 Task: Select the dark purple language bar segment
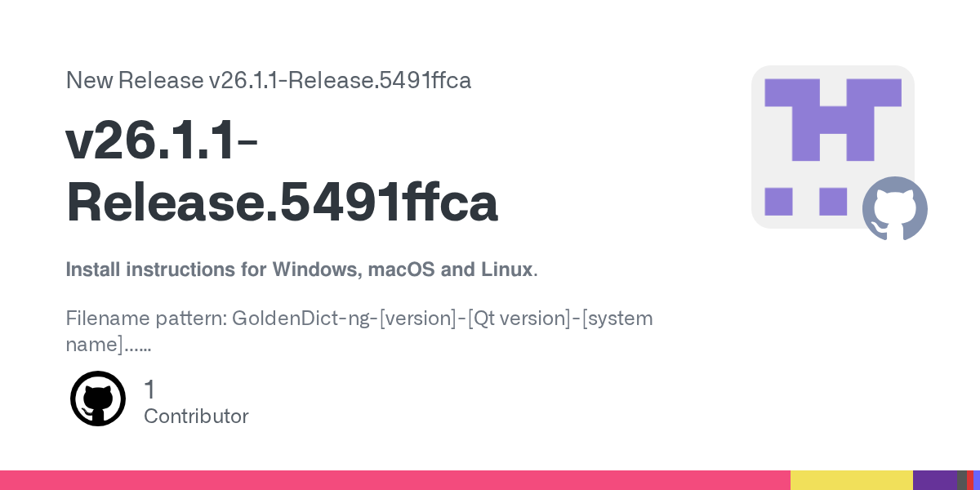(x=934, y=480)
